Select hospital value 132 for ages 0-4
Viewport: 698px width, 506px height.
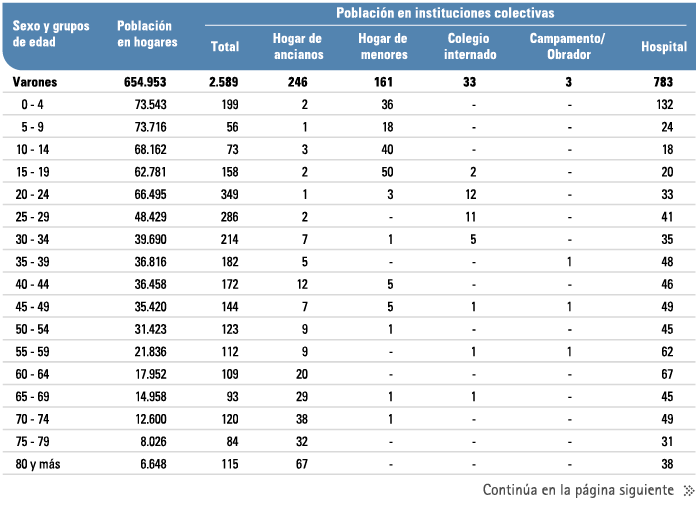click(665, 105)
